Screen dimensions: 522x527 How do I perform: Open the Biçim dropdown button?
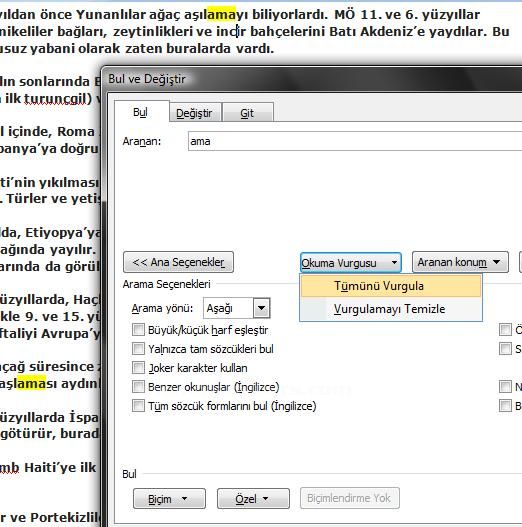pyautogui.click(x=169, y=499)
